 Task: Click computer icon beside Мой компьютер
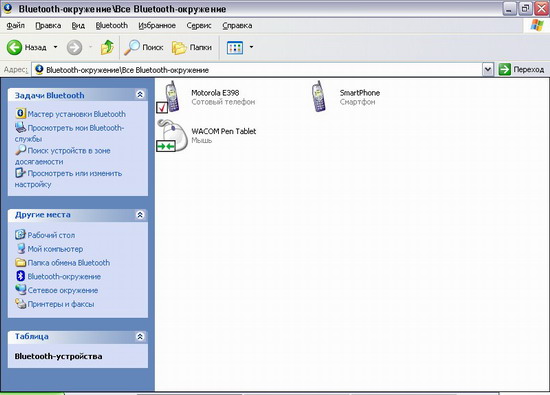21,248
